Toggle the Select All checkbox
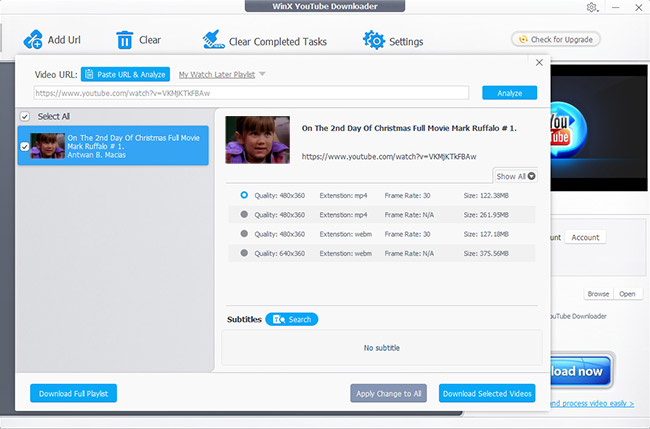The image size is (650, 429). (25, 116)
